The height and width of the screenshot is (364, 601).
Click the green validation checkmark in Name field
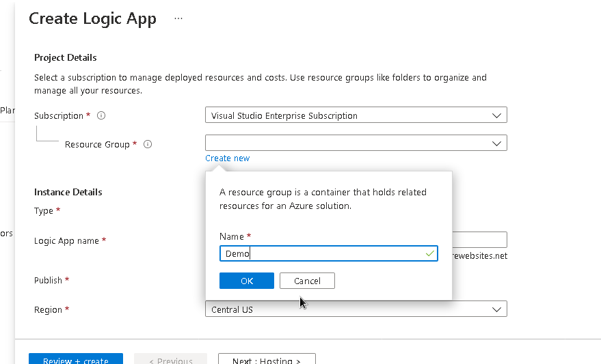tap(429, 253)
